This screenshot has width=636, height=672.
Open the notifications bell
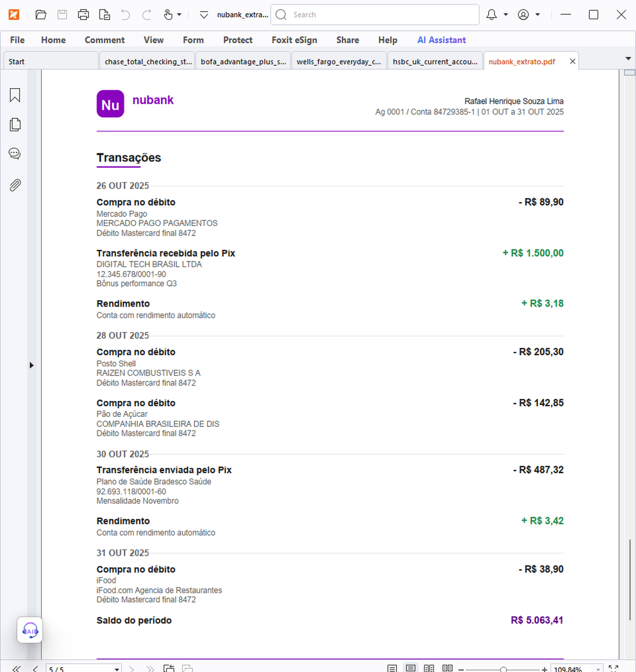(492, 15)
